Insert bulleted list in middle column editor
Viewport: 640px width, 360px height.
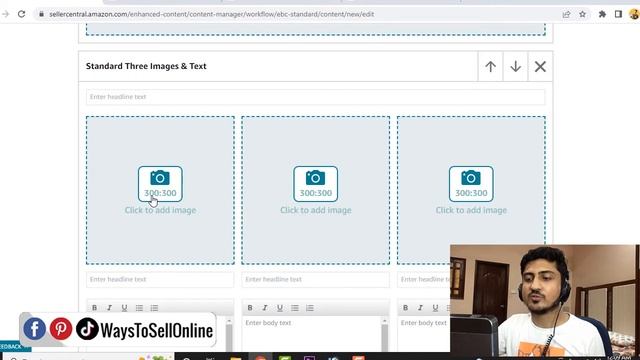(295, 308)
